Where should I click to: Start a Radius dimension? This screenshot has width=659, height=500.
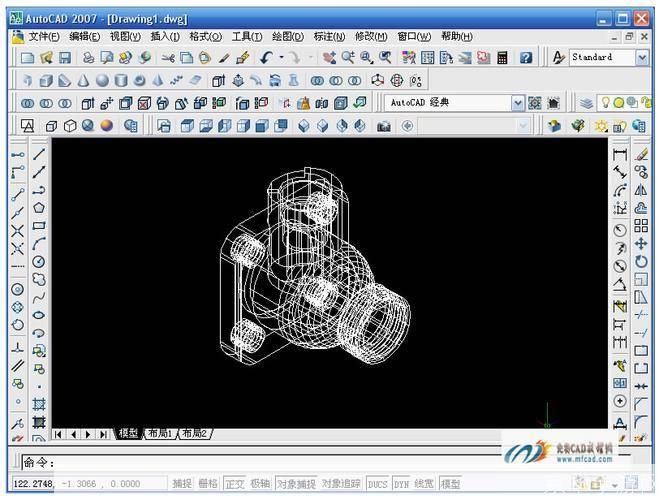click(620, 230)
